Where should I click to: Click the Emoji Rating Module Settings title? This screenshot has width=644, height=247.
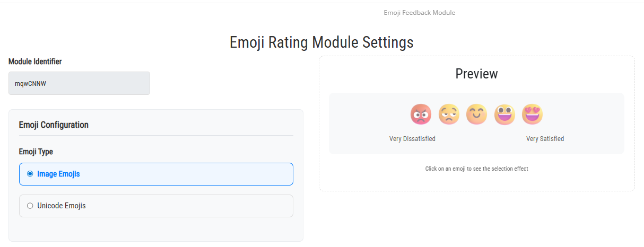click(321, 42)
